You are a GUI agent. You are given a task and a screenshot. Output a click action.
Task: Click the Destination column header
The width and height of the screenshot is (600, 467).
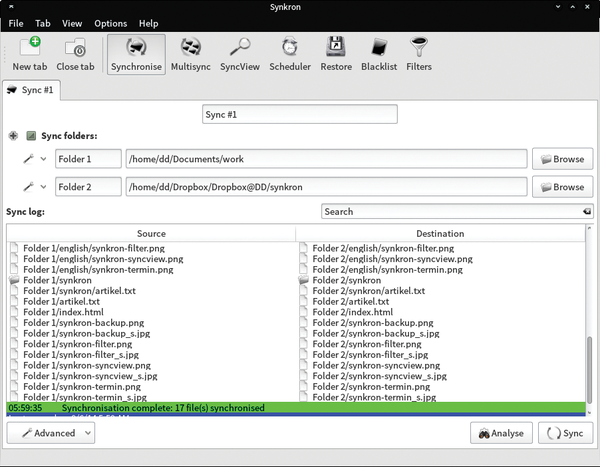click(x=440, y=234)
